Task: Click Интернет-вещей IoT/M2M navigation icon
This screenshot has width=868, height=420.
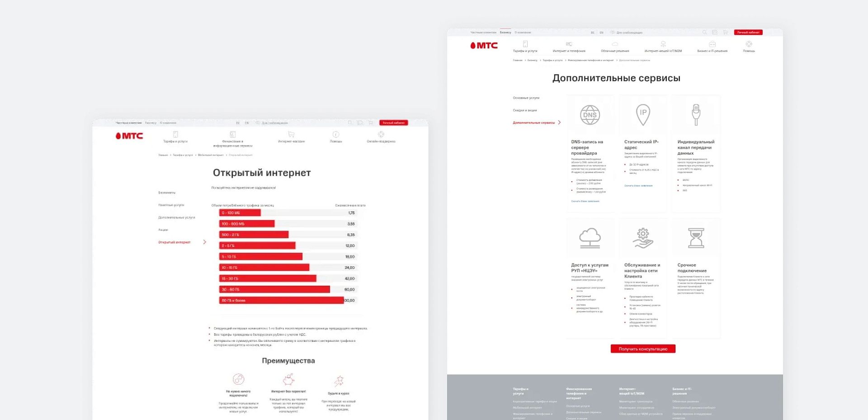Action: click(663, 44)
